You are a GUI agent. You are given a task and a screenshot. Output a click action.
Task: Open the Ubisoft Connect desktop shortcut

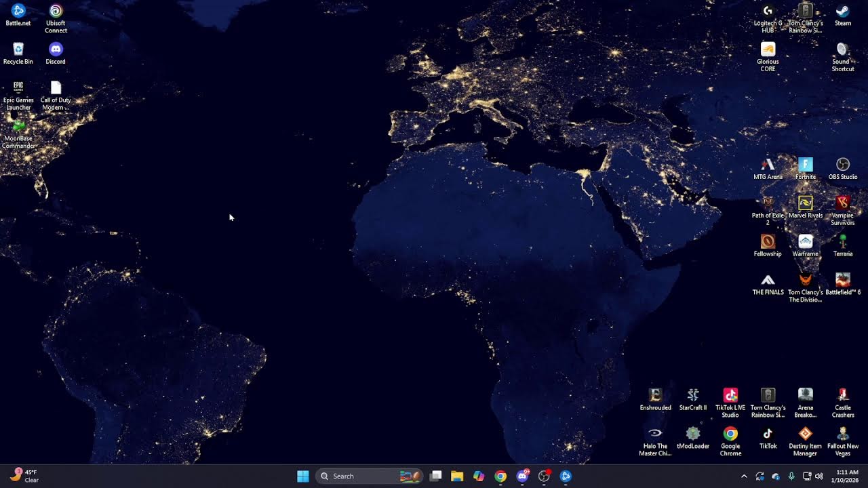point(56,18)
